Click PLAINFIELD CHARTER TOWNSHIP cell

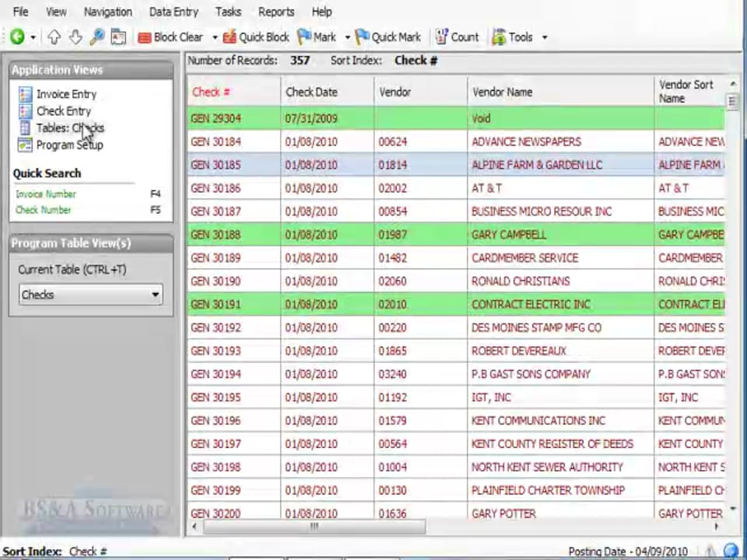(x=560, y=490)
